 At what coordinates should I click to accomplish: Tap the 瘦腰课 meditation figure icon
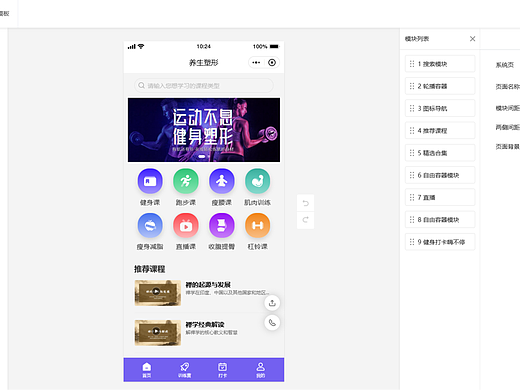(222, 181)
